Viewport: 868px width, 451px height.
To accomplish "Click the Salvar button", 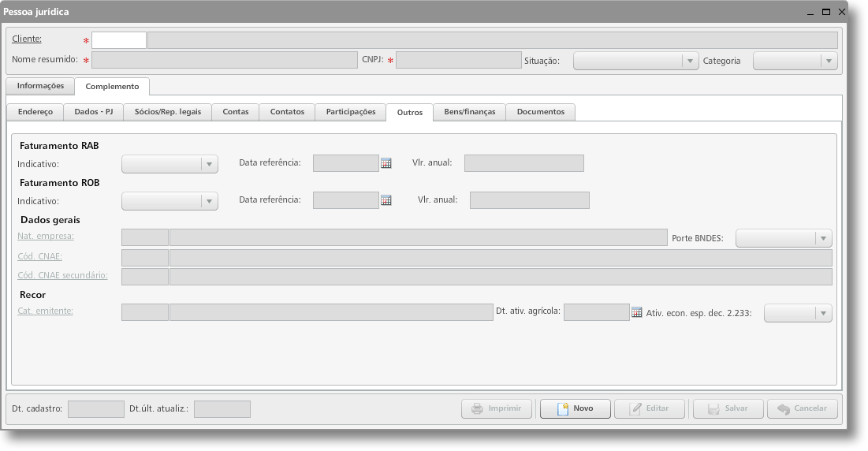I will 728,408.
